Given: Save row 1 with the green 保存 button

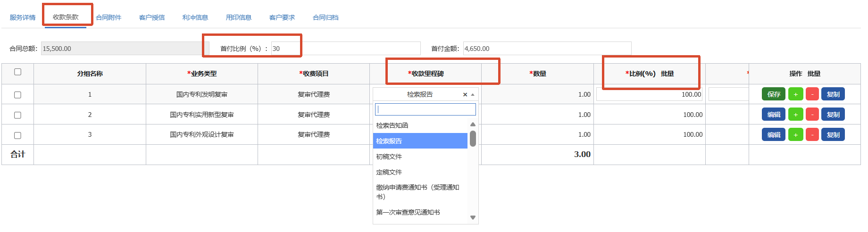Looking at the screenshot, I should pyautogui.click(x=774, y=94).
